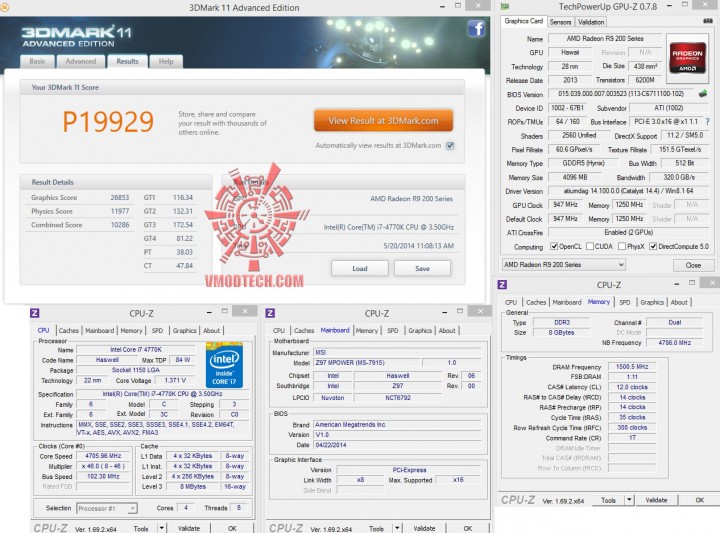Click the Z icon of the CPU-Z CPU window
The image size is (720, 533).
point(34,313)
